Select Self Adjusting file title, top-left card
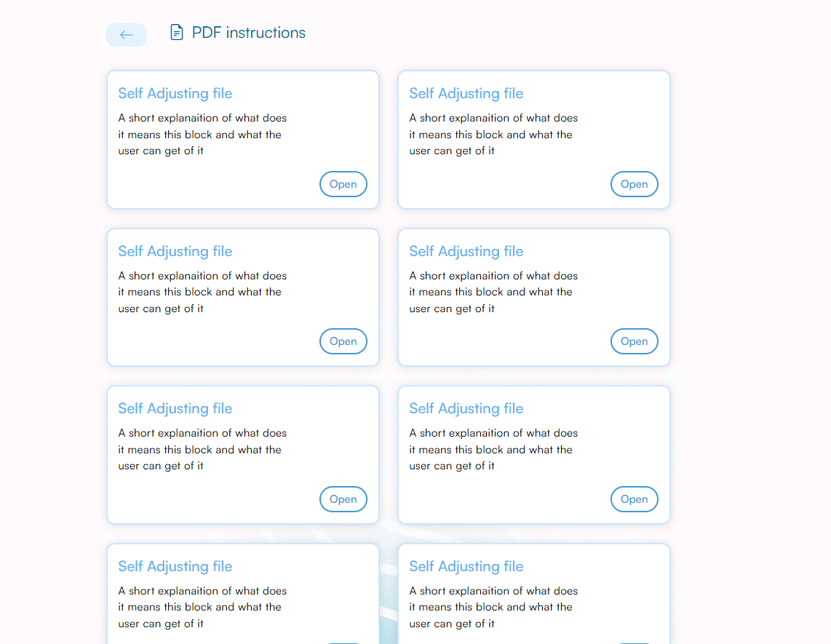 pos(175,93)
